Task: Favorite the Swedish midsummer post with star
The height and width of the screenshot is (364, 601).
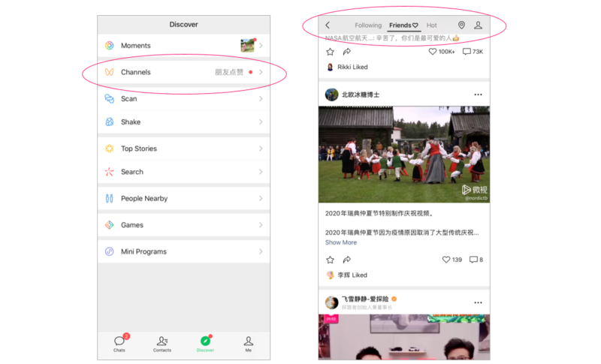Action: [330, 260]
